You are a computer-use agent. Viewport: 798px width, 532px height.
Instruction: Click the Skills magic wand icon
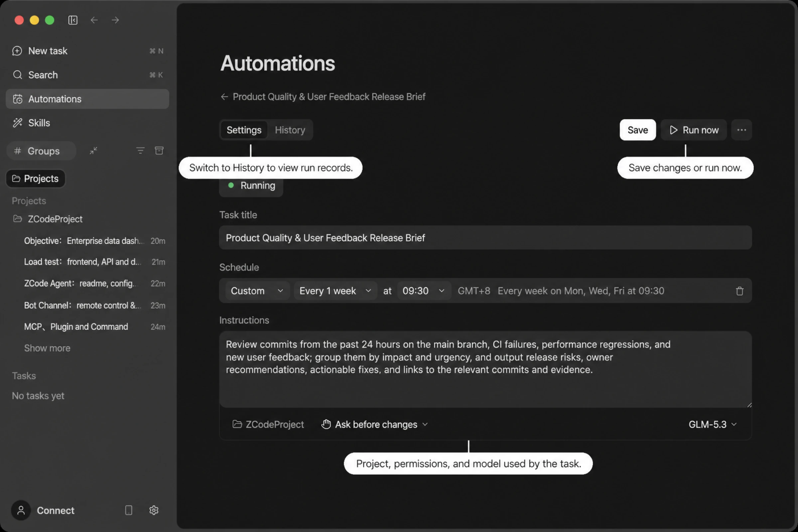(18, 123)
